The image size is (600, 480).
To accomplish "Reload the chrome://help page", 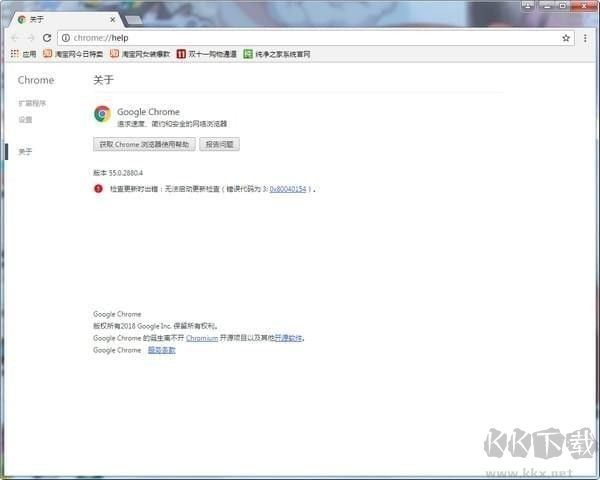I will pos(47,38).
